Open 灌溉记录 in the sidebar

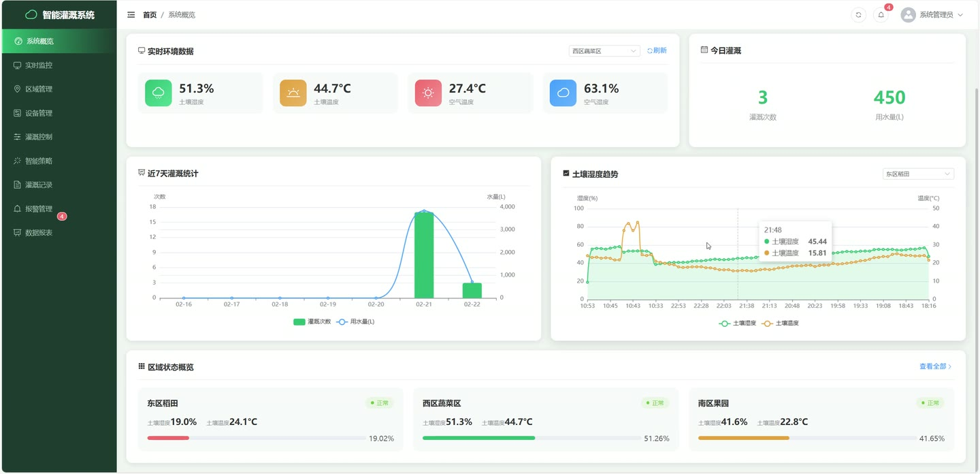point(59,185)
